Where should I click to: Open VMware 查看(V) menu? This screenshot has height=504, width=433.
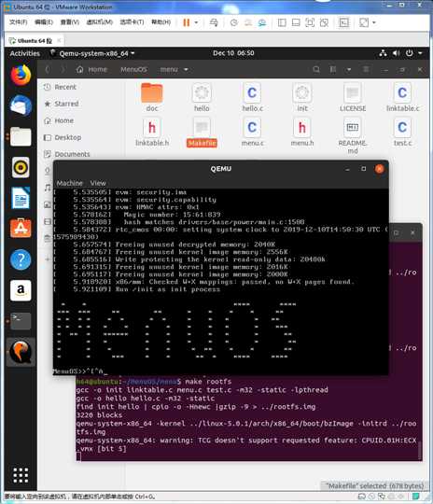tap(70, 22)
